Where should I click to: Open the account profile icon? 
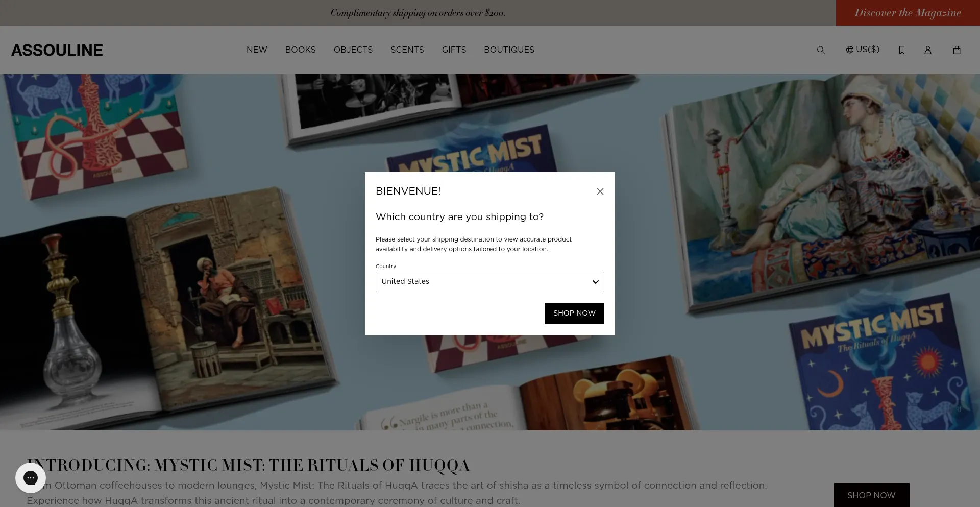(928, 50)
